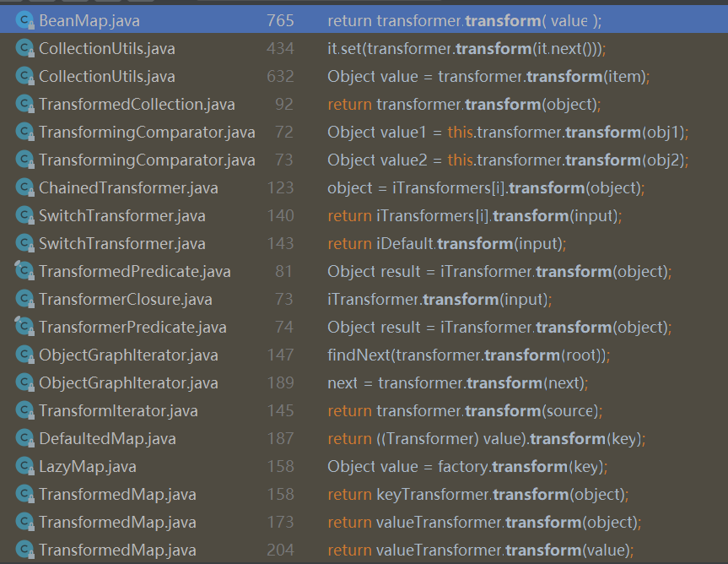
Task: Click the class icon beside LazyMap.java
Action: [x=24, y=467]
